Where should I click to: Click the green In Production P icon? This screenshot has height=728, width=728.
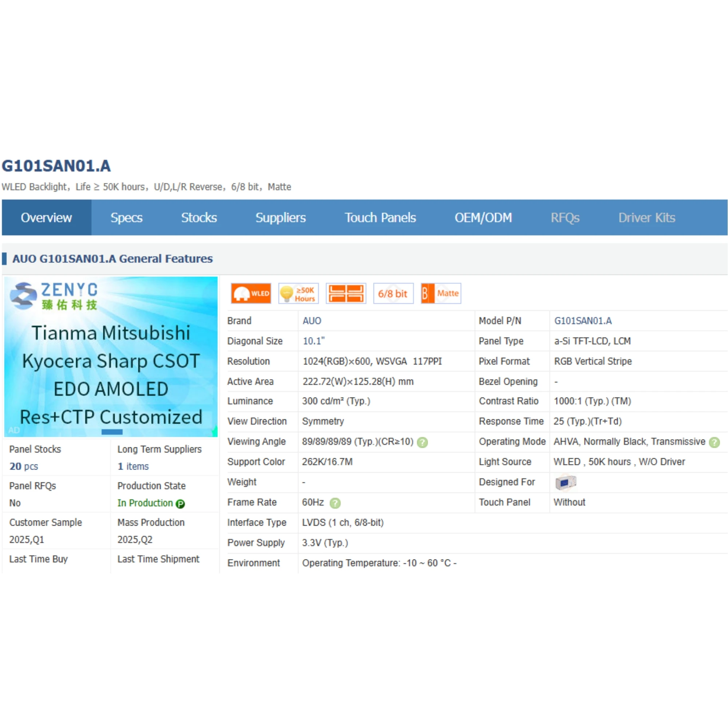(x=181, y=504)
